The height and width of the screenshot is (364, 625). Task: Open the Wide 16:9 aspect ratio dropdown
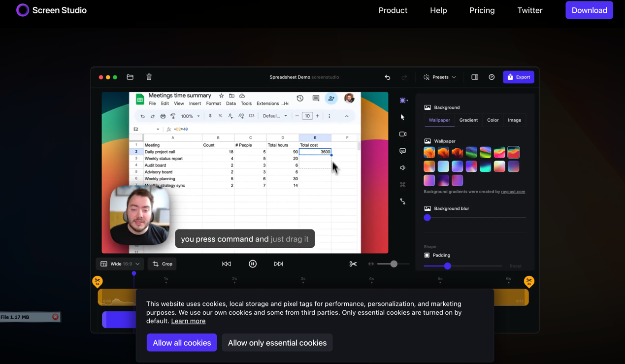120,264
